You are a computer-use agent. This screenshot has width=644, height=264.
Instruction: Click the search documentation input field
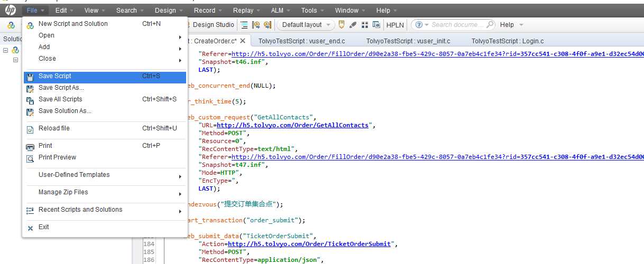[458, 25]
